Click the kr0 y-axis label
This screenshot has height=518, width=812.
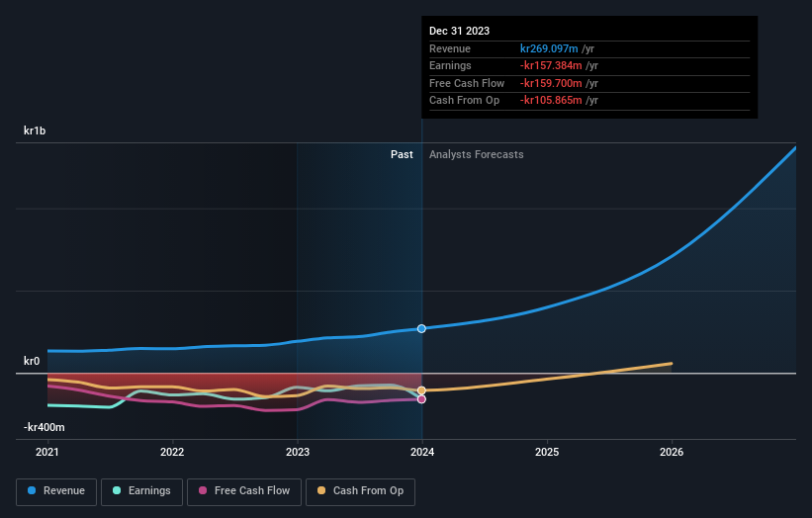coord(32,361)
